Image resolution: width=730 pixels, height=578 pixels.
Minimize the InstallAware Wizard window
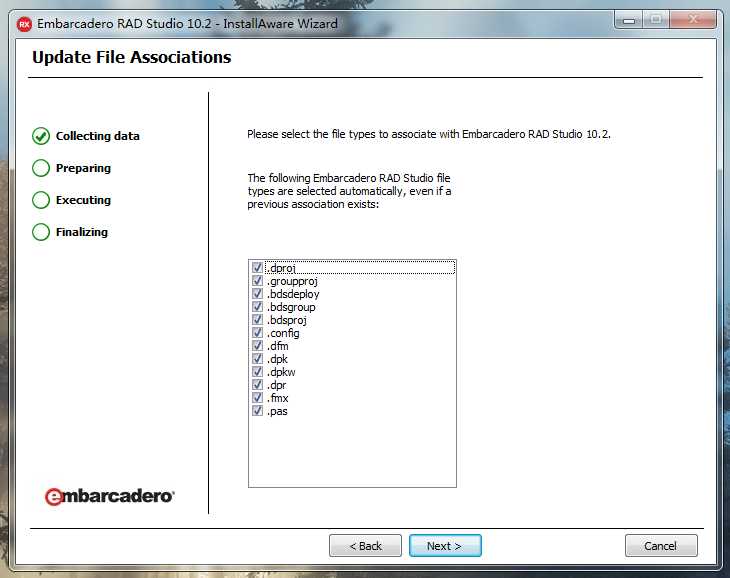point(629,20)
